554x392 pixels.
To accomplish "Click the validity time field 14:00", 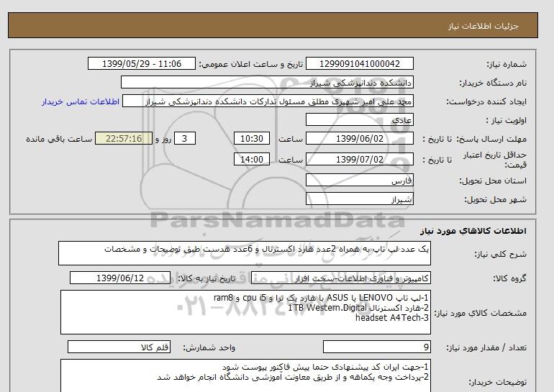I will pyautogui.click(x=252, y=159).
